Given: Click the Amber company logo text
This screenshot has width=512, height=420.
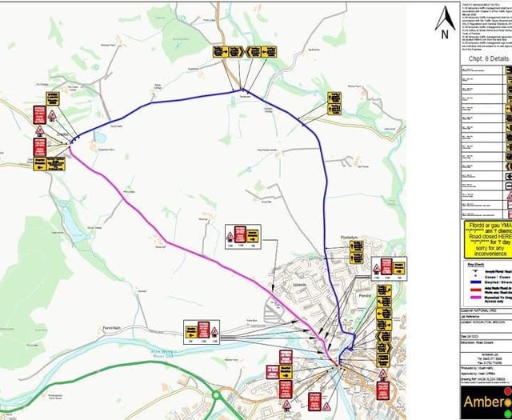Looking at the screenshot, I should [479, 400].
